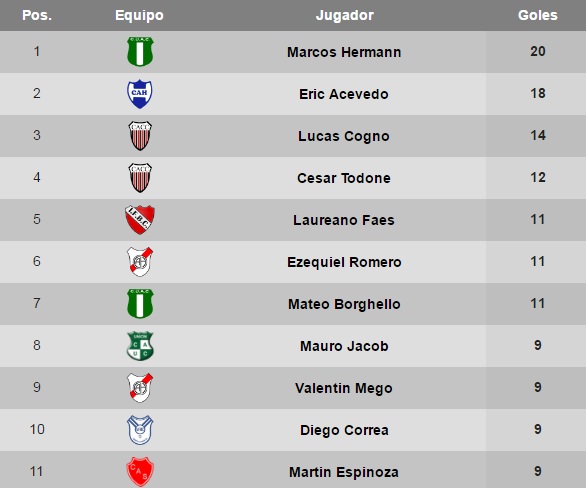Open player name Martin Espinoza
586x488 pixels.
344,472
